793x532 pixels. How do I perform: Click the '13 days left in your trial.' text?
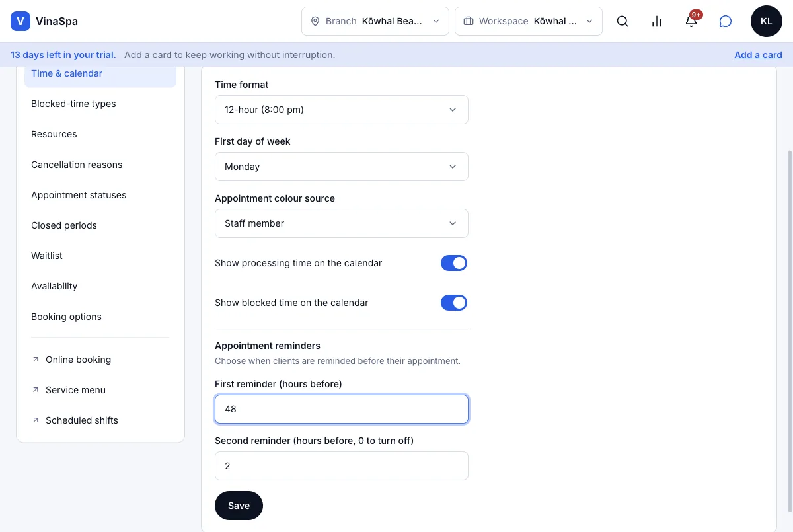tap(63, 55)
